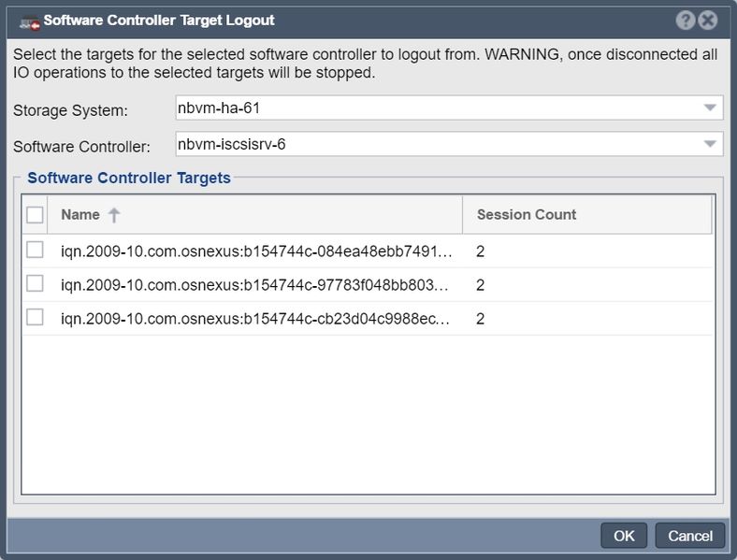Check the target ending in 97783f048bb803
737x560 pixels.
[35, 284]
